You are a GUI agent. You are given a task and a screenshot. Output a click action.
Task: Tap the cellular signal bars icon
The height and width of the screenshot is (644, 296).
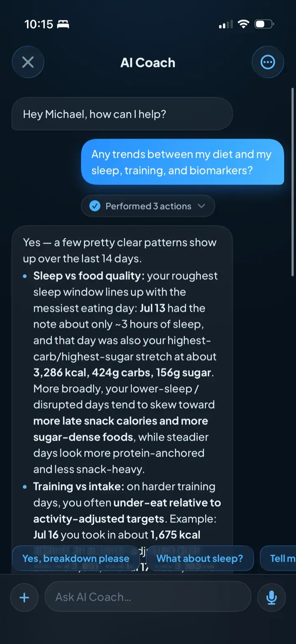pos(226,25)
